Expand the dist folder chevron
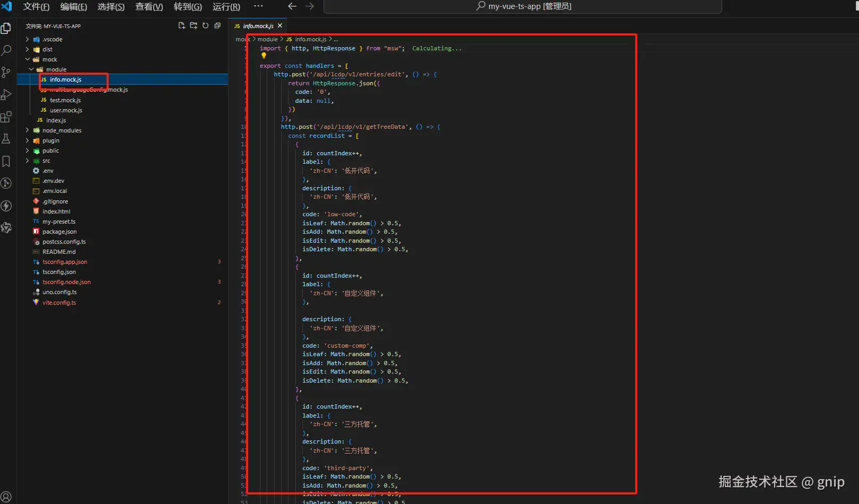The image size is (859, 504). coord(27,49)
